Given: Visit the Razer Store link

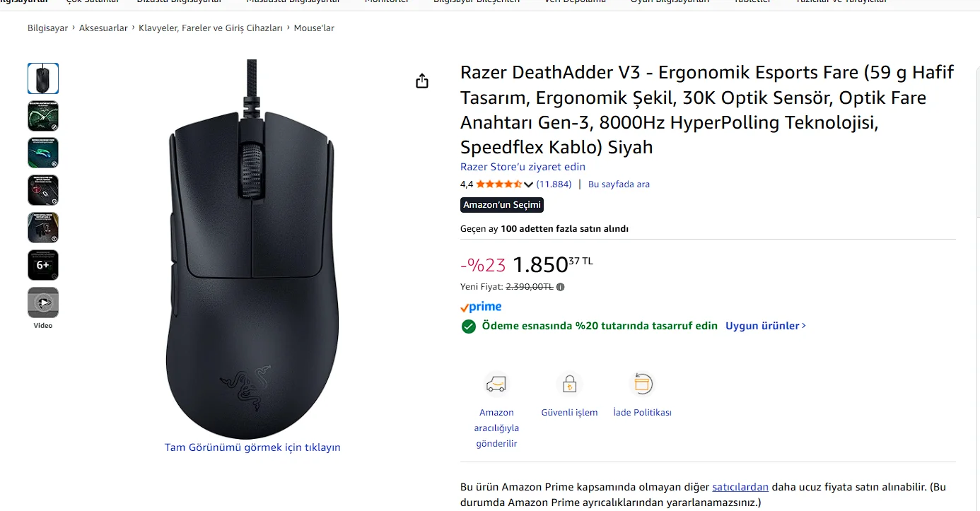Looking at the screenshot, I should pyautogui.click(x=523, y=167).
